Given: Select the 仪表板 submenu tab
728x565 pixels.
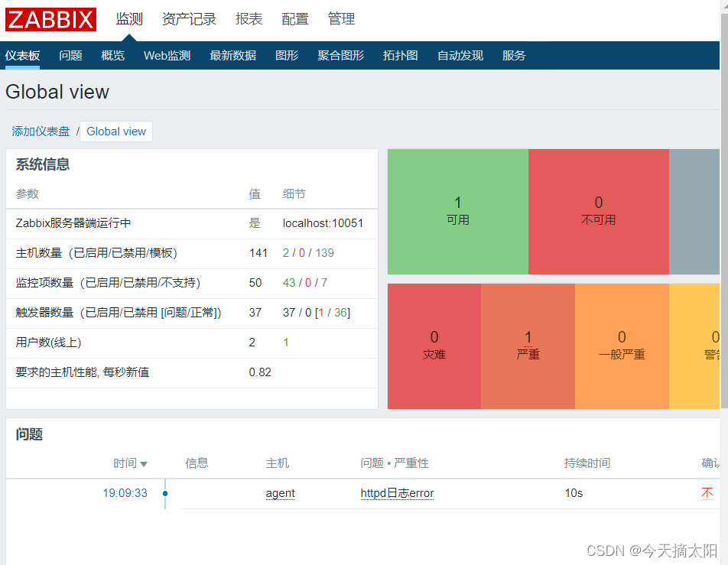Looking at the screenshot, I should click(22, 56).
